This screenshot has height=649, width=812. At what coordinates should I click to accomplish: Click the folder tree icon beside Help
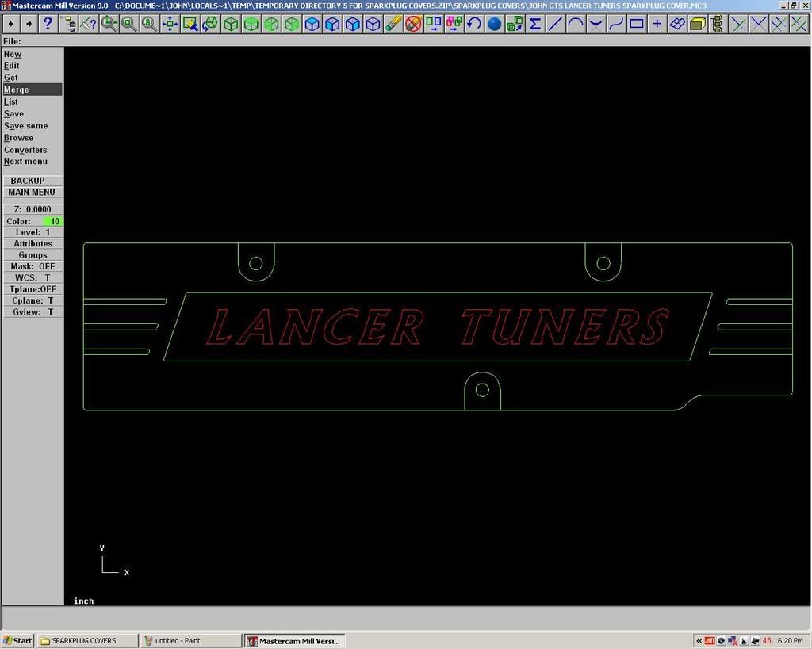pos(68,24)
